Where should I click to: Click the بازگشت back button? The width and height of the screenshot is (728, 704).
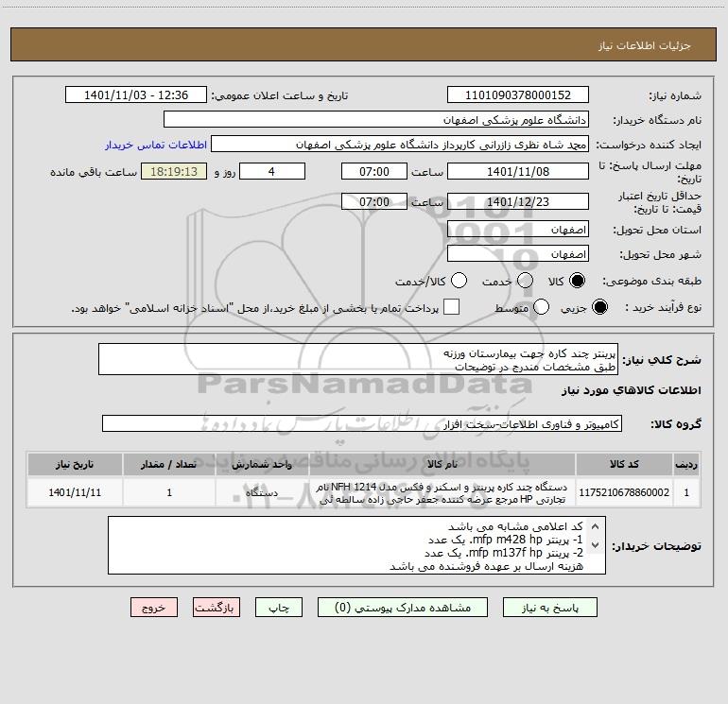tap(217, 608)
